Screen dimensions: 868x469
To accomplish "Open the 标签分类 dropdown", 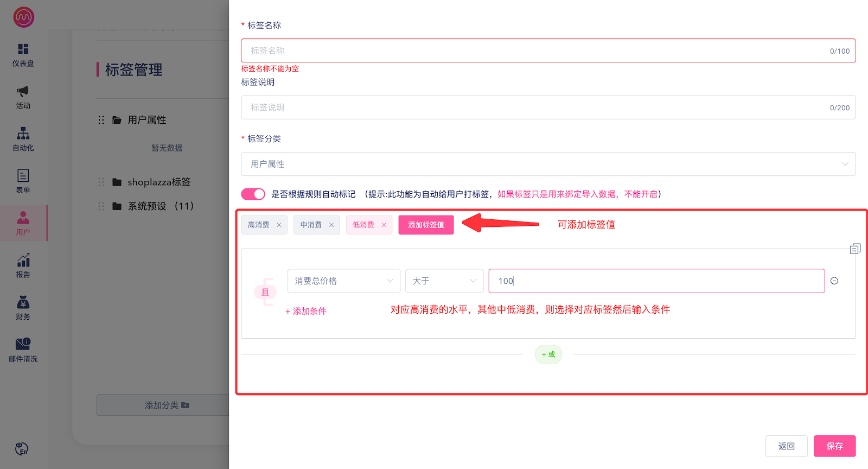I will point(548,164).
